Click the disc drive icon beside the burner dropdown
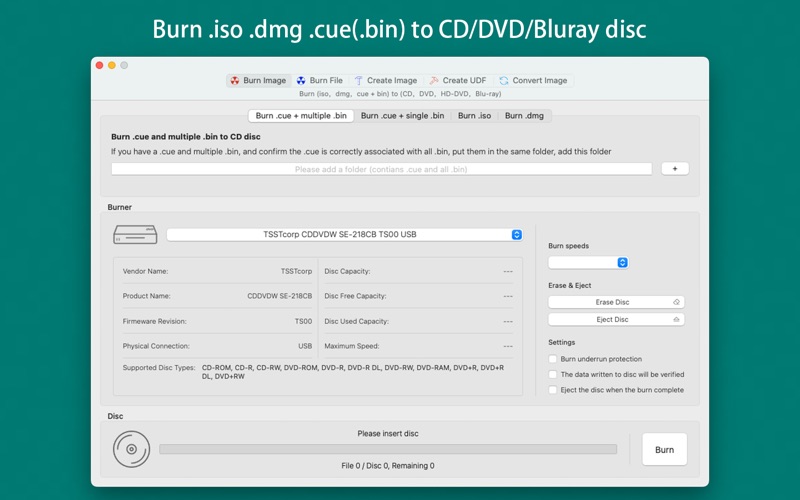The width and height of the screenshot is (800, 500). click(135, 235)
